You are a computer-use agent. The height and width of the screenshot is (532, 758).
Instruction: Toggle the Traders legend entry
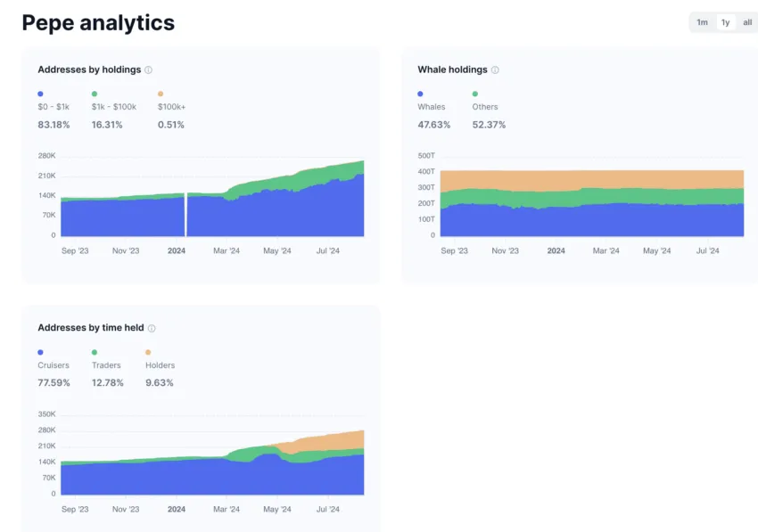click(106, 365)
